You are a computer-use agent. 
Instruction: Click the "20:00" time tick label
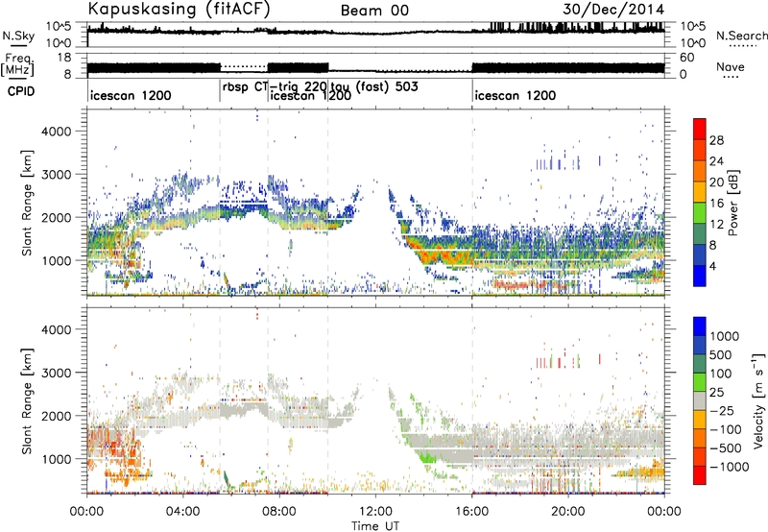click(x=568, y=512)
